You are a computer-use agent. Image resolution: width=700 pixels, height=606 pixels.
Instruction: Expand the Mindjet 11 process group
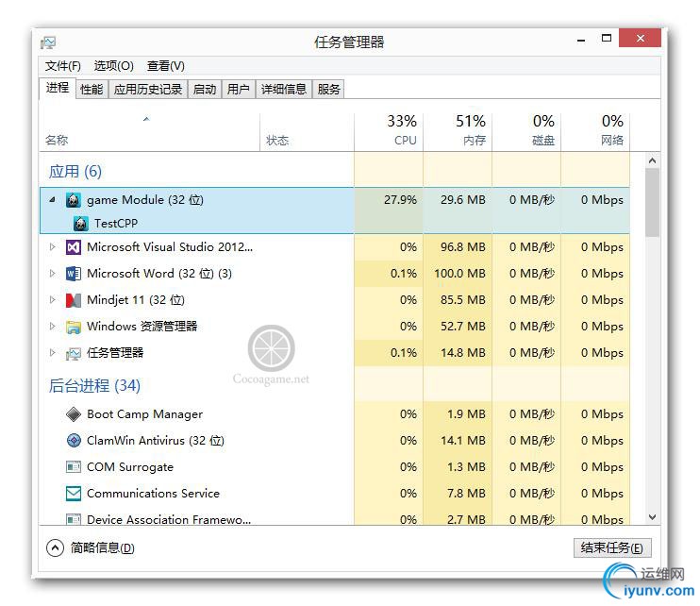pos(52,299)
